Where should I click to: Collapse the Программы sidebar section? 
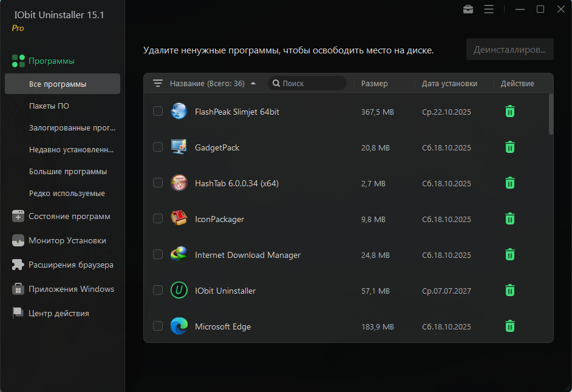click(x=52, y=61)
